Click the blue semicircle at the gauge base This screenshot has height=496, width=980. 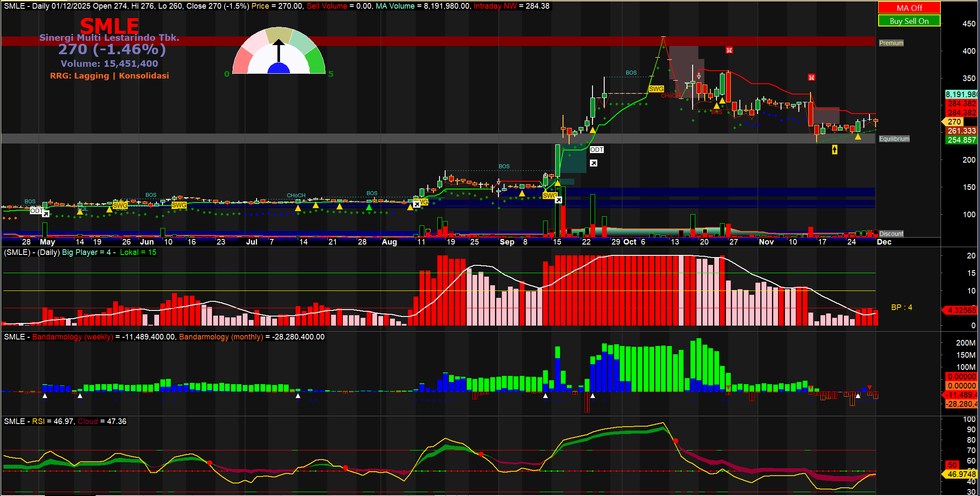coord(279,69)
